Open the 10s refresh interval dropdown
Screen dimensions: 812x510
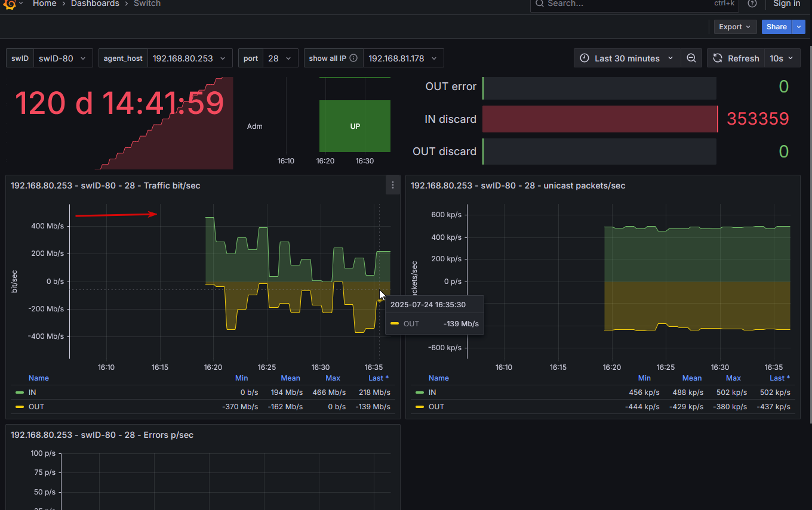782,58
